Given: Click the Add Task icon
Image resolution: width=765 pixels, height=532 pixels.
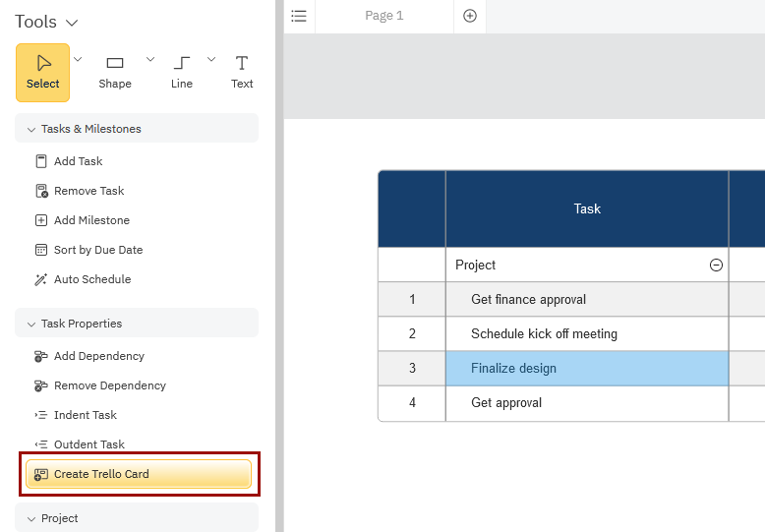Looking at the screenshot, I should (41, 161).
